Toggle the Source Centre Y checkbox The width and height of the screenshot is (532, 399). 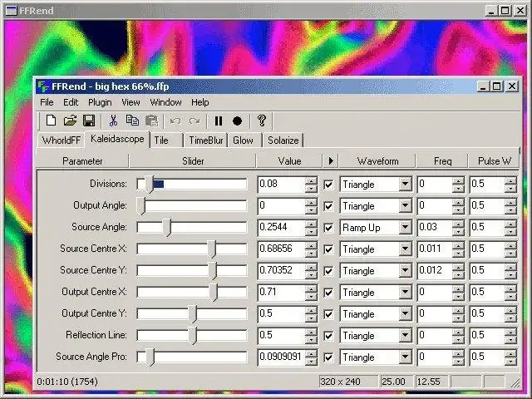(x=328, y=271)
